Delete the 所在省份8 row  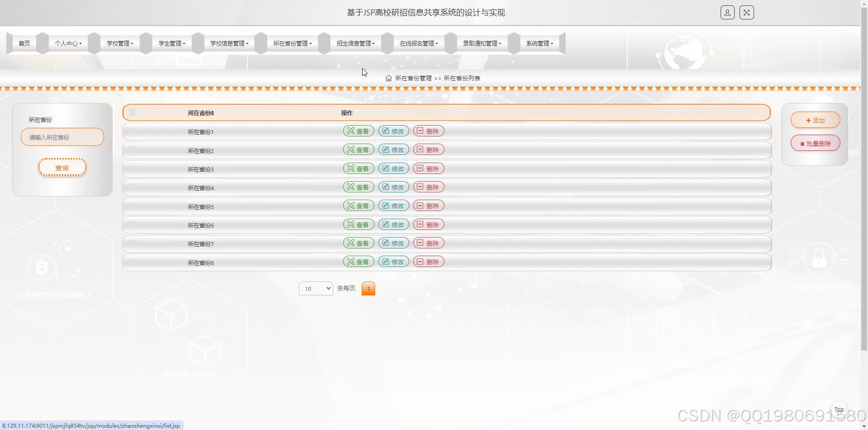[429, 262]
